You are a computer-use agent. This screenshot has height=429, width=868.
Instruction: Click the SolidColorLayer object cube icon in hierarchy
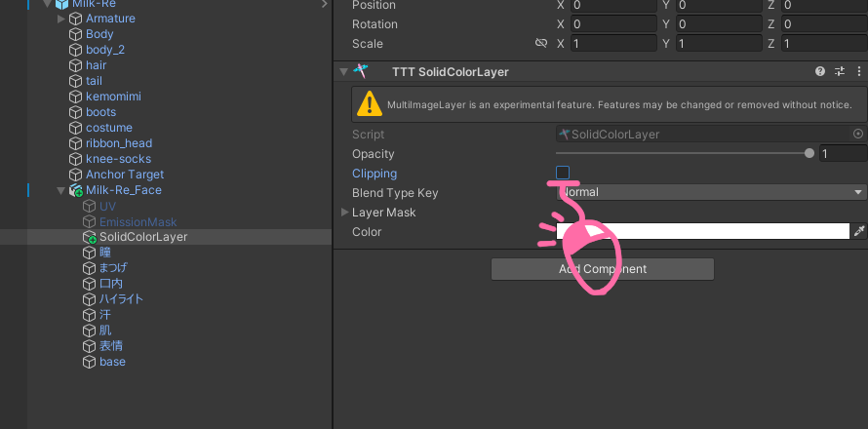pyautogui.click(x=90, y=237)
